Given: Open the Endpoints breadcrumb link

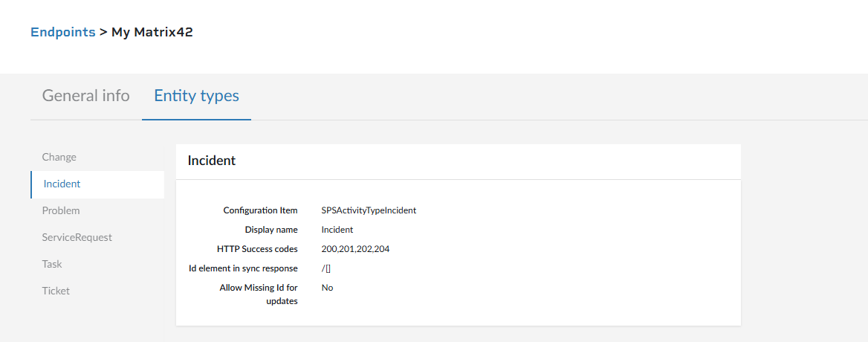Looking at the screenshot, I should pyautogui.click(x=63, y=32).
